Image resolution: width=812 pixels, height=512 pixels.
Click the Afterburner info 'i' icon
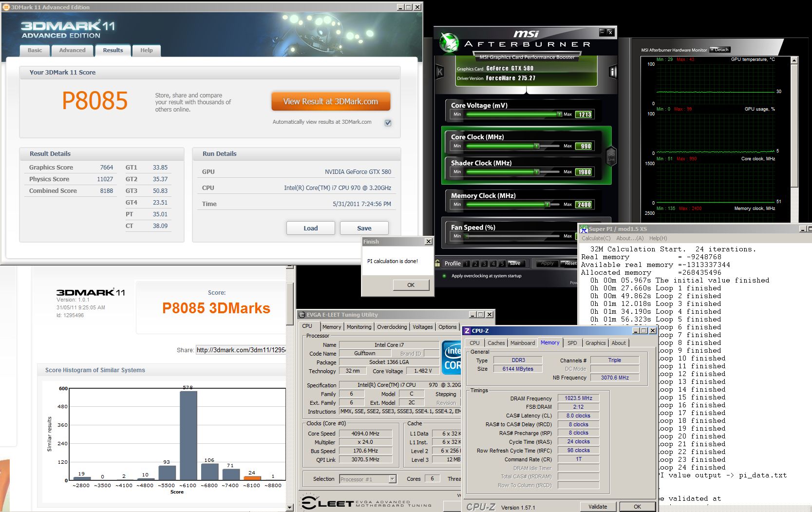613,73
